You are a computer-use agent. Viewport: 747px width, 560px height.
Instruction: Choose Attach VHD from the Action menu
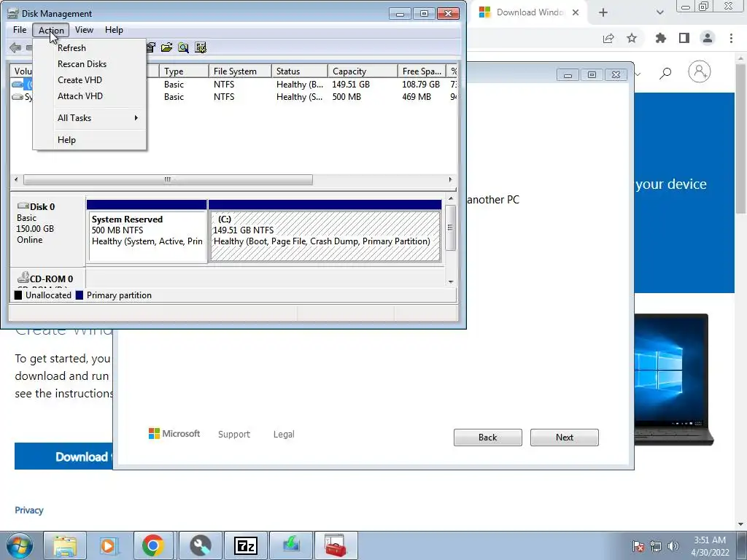coord(90,96)
